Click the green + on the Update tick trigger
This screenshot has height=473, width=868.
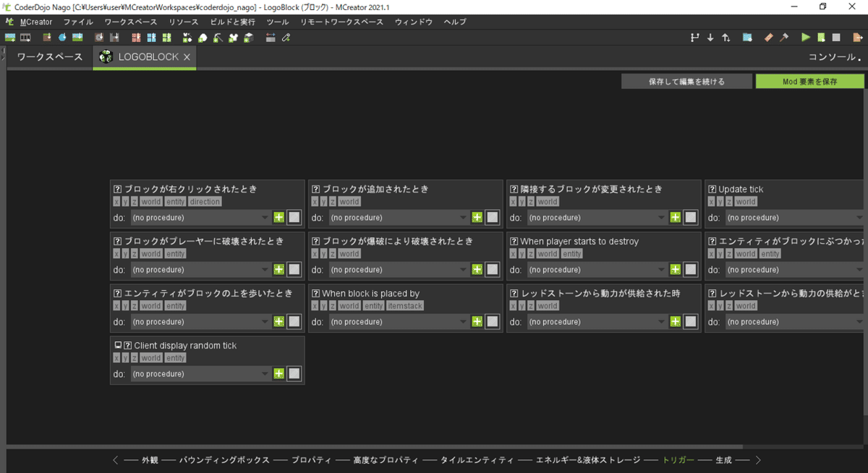coord(866,217)
